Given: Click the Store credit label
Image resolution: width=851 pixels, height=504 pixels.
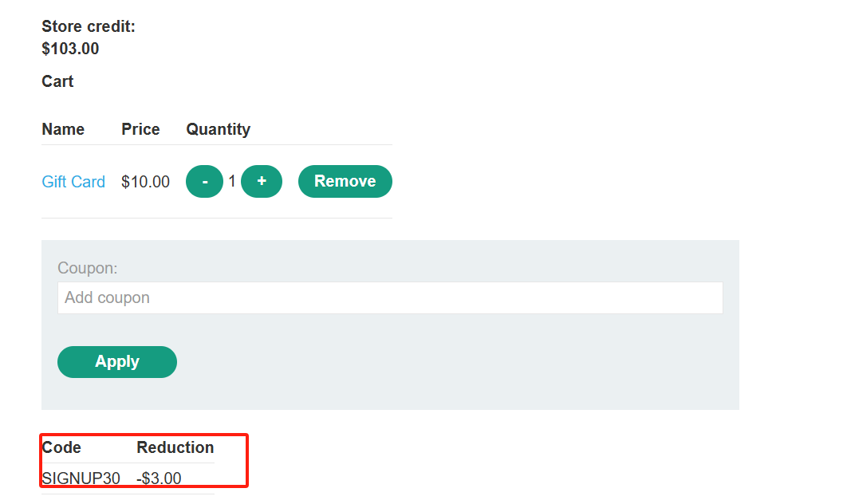Looking at the screenshot, I should [x=89, y=26].
